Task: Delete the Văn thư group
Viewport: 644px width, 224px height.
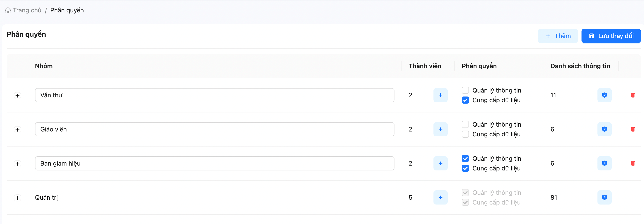Action: [x=633, y=95]
